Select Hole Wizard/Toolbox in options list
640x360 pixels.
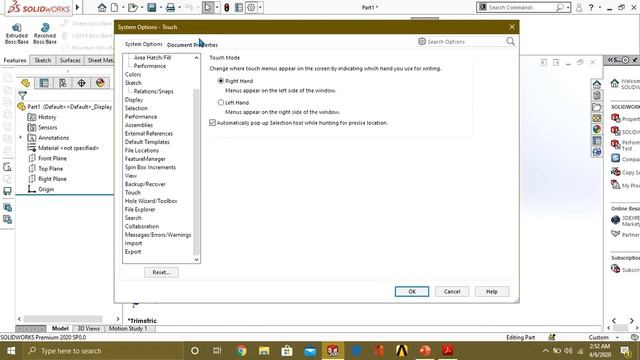point(151,201)
